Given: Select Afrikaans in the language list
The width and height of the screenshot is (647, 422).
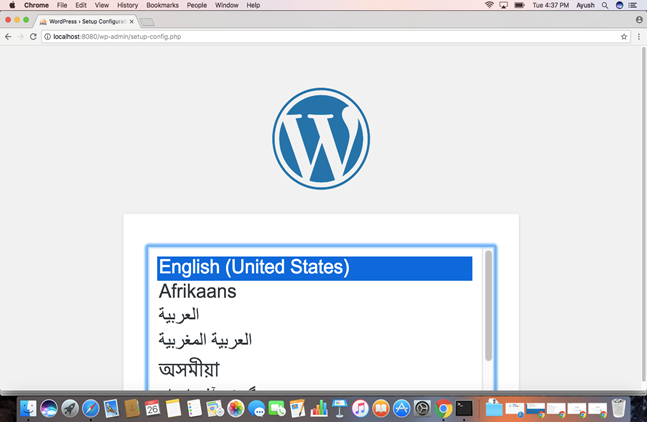Looking at the screenshot, I should coord(314,292).
